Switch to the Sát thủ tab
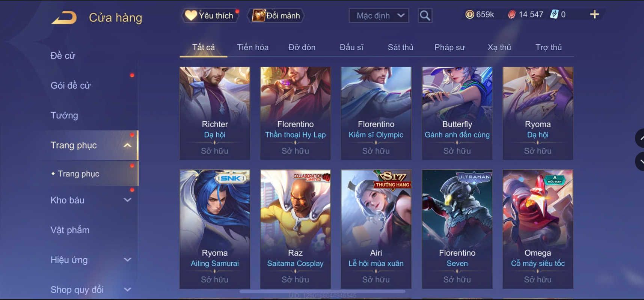The height and width of the screenshot is (300, 644). (400, 47)
